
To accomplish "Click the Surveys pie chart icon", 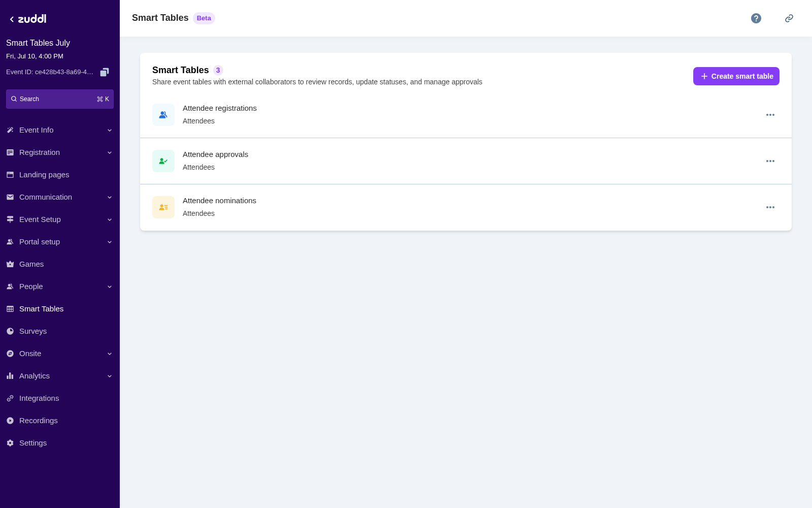I will tap(10, 331).
